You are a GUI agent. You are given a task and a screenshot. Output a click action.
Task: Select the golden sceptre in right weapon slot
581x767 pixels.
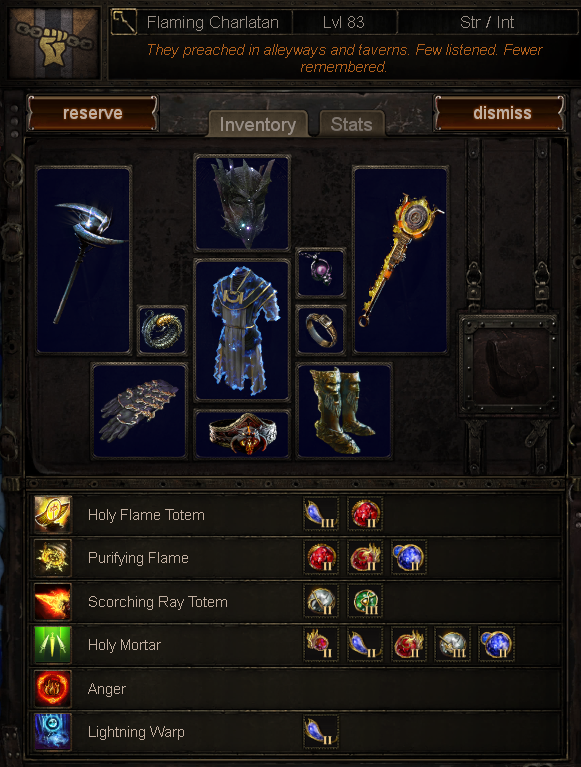pyautogui.click(x=401, y=260)
